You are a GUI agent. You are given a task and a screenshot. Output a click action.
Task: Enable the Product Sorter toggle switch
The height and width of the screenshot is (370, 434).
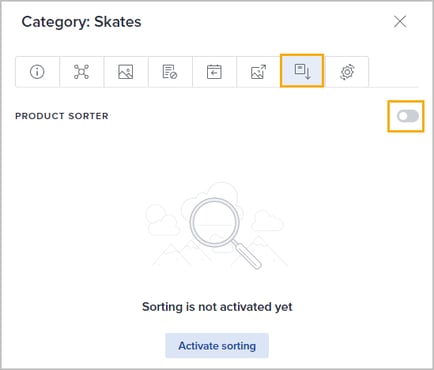407,116
